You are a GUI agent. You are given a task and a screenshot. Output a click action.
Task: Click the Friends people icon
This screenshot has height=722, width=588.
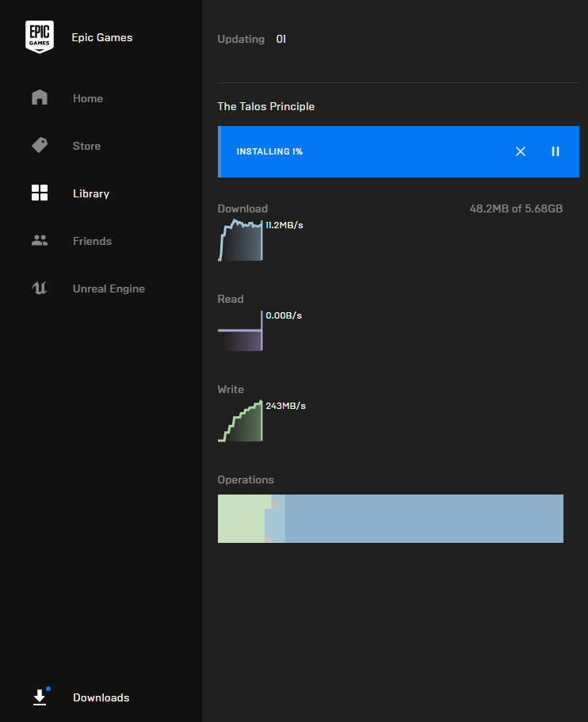tap(40, 241)
